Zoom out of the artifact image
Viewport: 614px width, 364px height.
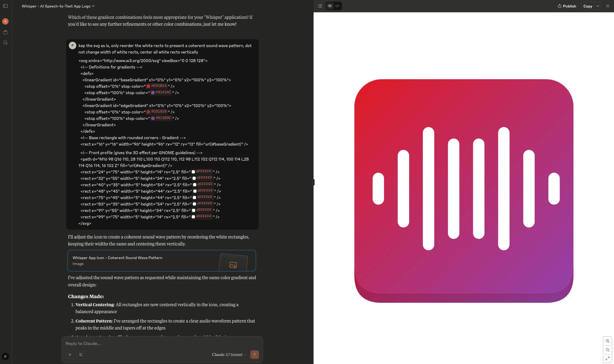coord(608,350)
